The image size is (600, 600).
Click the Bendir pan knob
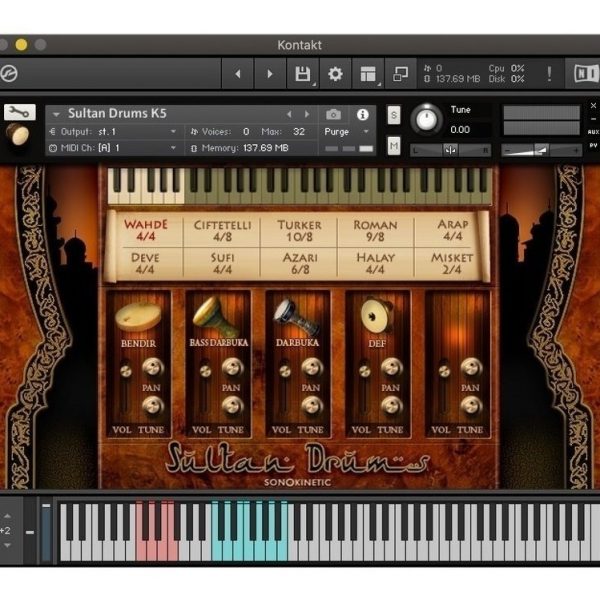point(153,368)
